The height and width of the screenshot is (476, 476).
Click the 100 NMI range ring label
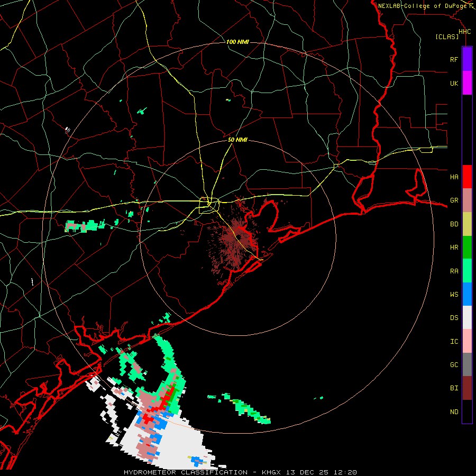(x=237, y=42)
